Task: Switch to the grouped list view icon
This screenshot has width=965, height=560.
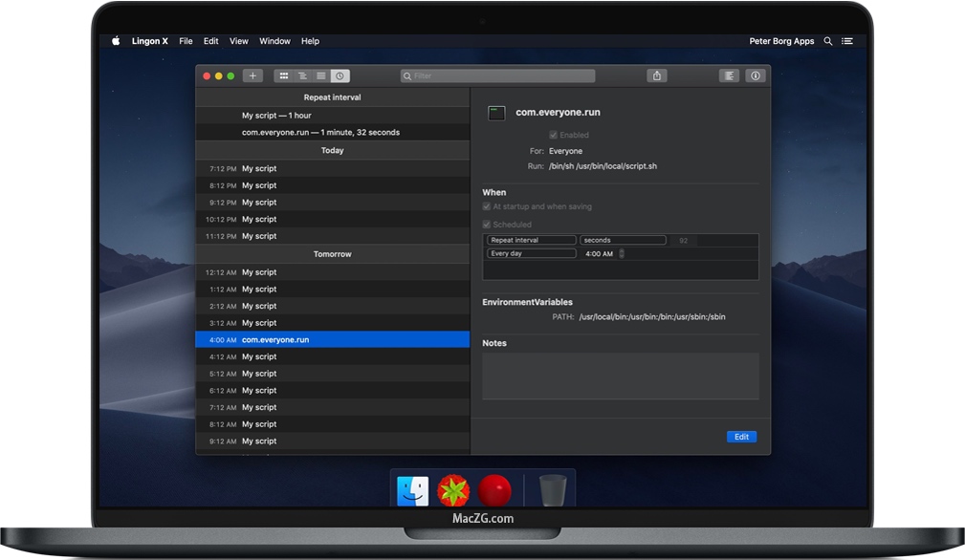Action: (x=302, y=75)
